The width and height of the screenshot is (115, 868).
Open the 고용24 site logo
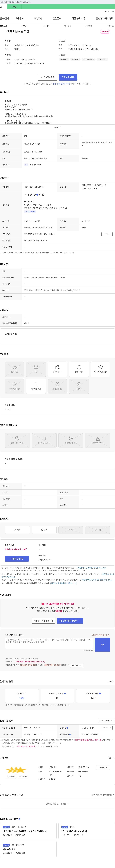pyautogui.click(x=4, y=19)
